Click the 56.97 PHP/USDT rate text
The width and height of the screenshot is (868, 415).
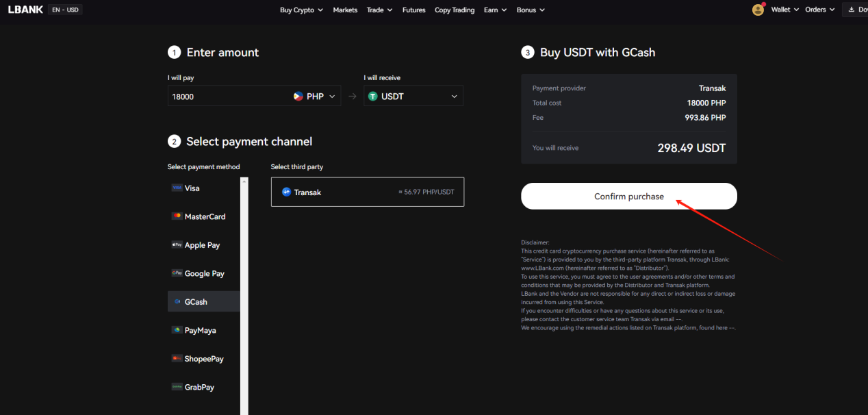coord(426,192)
